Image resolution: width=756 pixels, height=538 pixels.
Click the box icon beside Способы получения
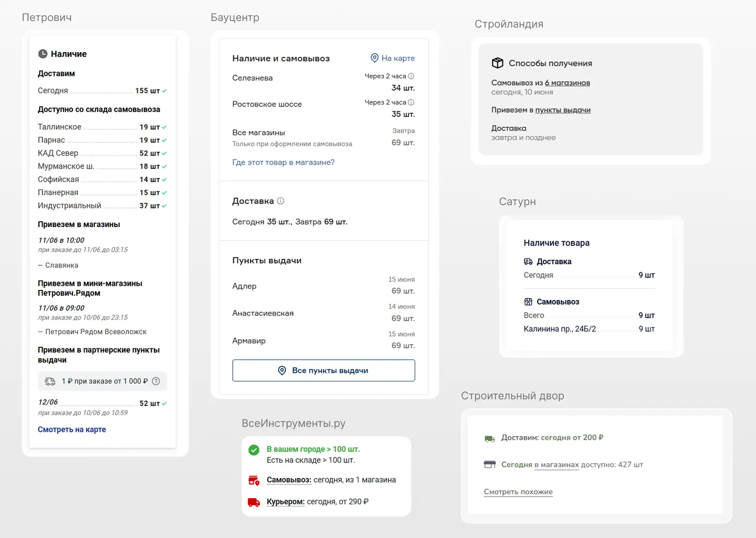(497, 63)
